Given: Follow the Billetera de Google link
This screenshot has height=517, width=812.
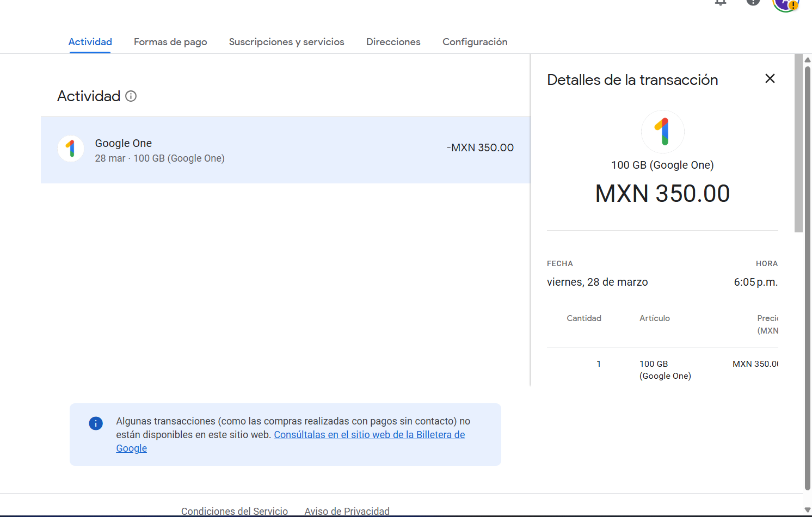Looking at the screenshot, I should pyautogui.click(x=369, y=435).
